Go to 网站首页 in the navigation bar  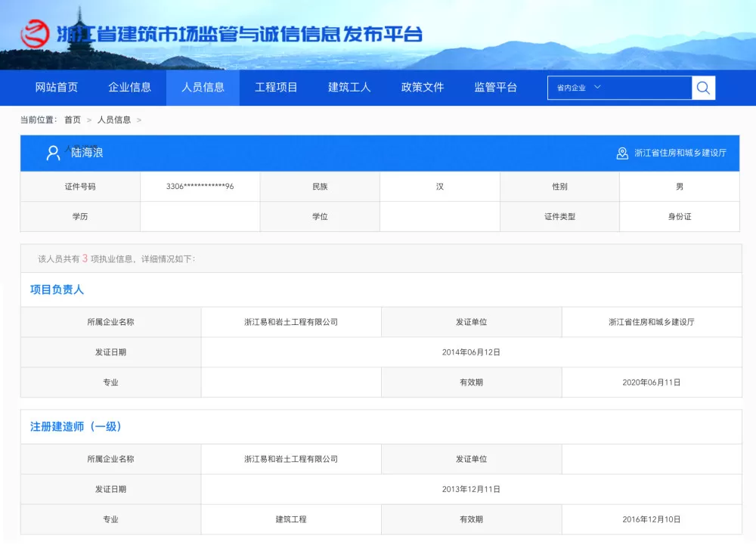point(57,87)
